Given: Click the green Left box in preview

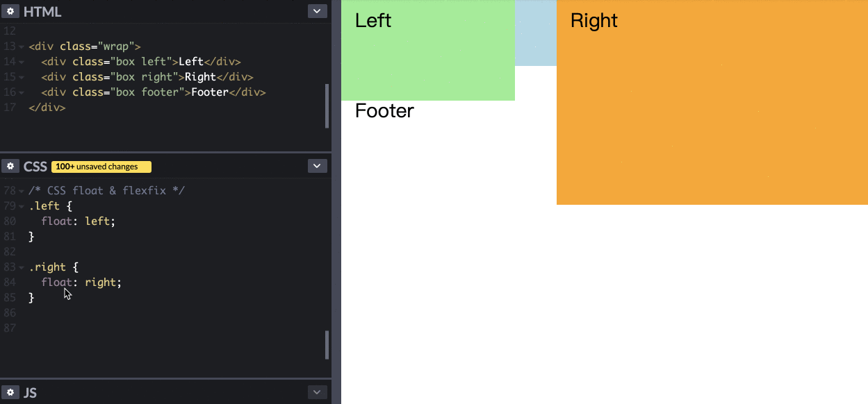Looking at the screenshot, I should pos(428,51).
